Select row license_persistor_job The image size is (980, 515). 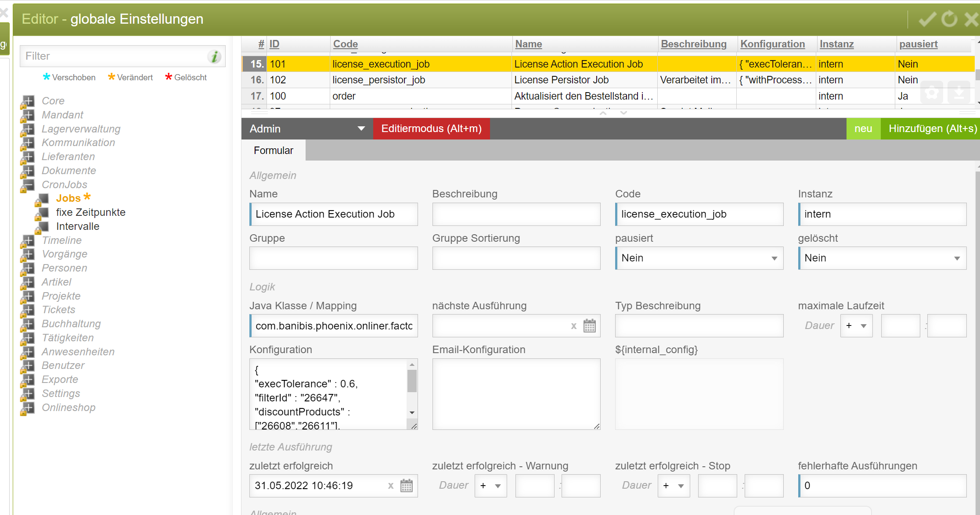(x=608, y=80)
